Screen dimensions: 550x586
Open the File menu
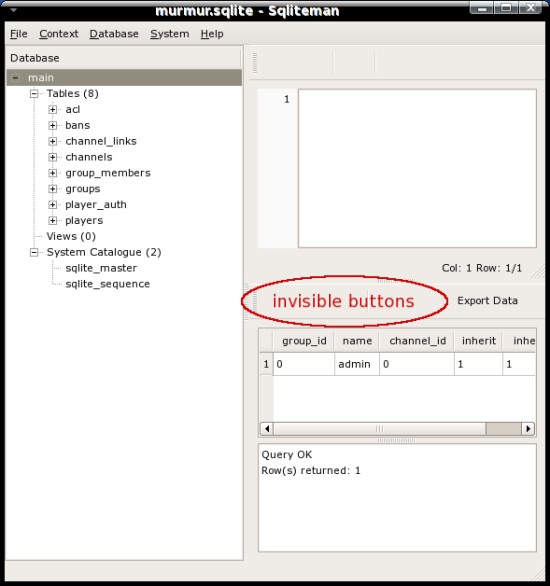19,34
